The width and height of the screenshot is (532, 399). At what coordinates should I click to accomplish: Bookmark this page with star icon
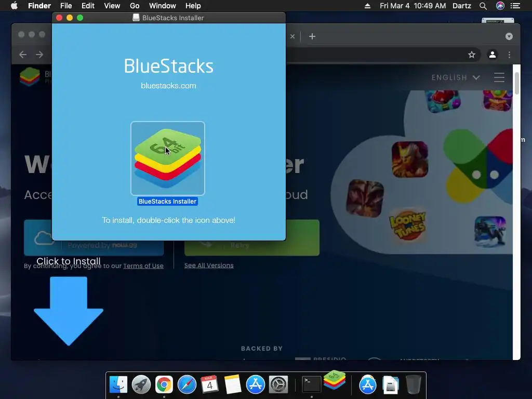coord(472,55)
